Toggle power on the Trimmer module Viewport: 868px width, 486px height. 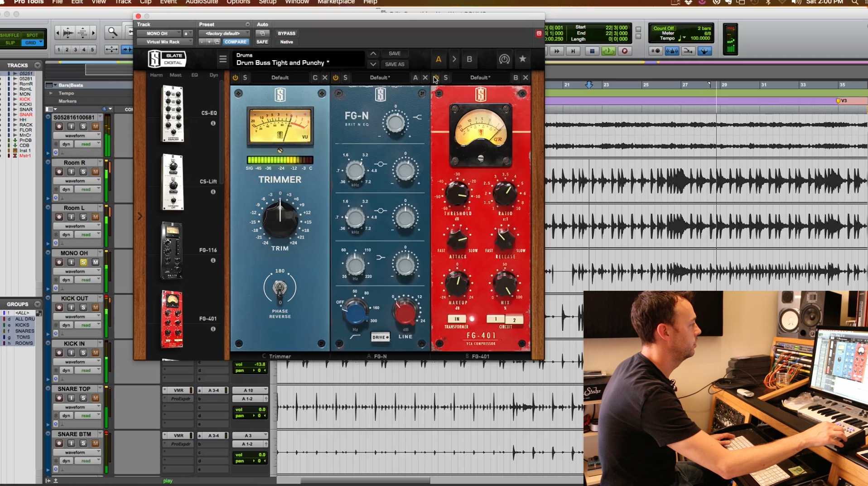(235, 77)
